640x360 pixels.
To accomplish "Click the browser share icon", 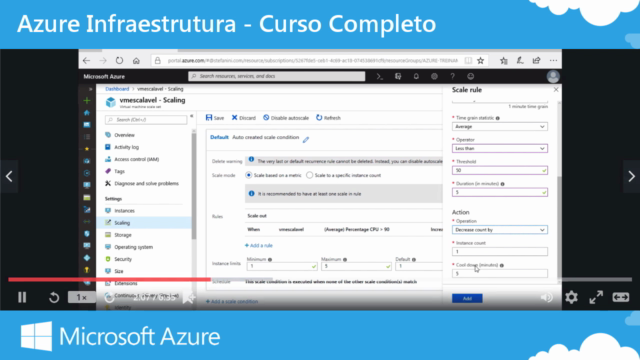I will pyautogui.click(x=536, y=60).
